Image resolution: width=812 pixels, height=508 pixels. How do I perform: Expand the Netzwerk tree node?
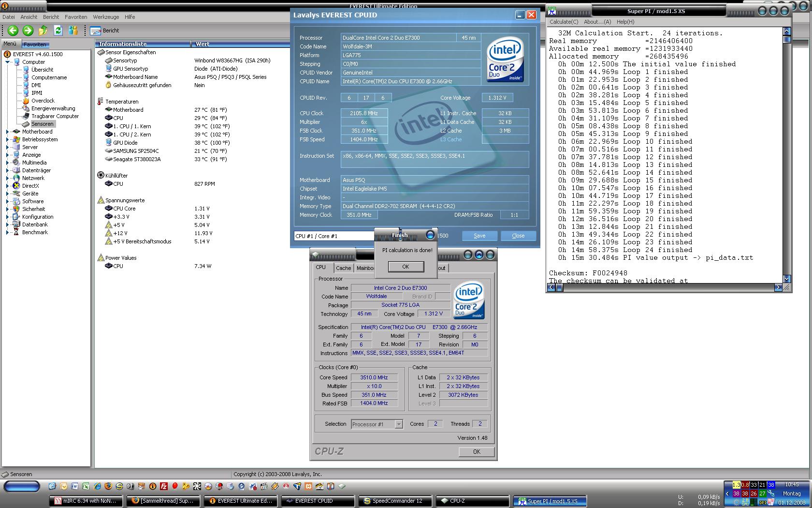point(8,178)
